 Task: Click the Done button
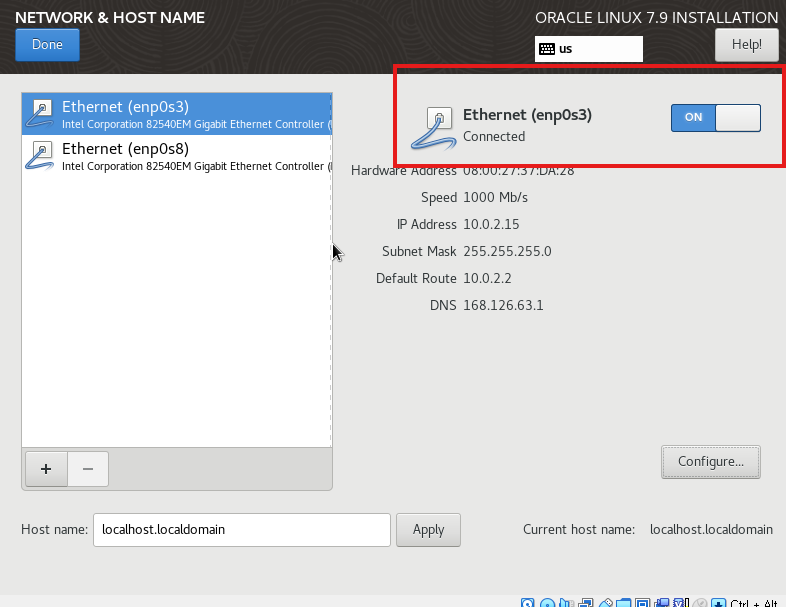click(x=47, y=45)
